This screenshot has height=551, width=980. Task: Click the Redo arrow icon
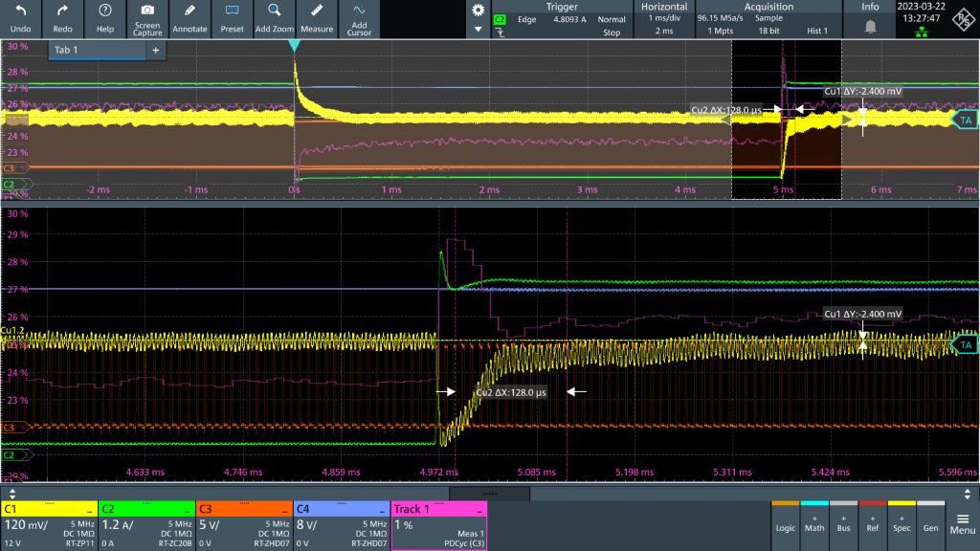[x=63, y=11]
